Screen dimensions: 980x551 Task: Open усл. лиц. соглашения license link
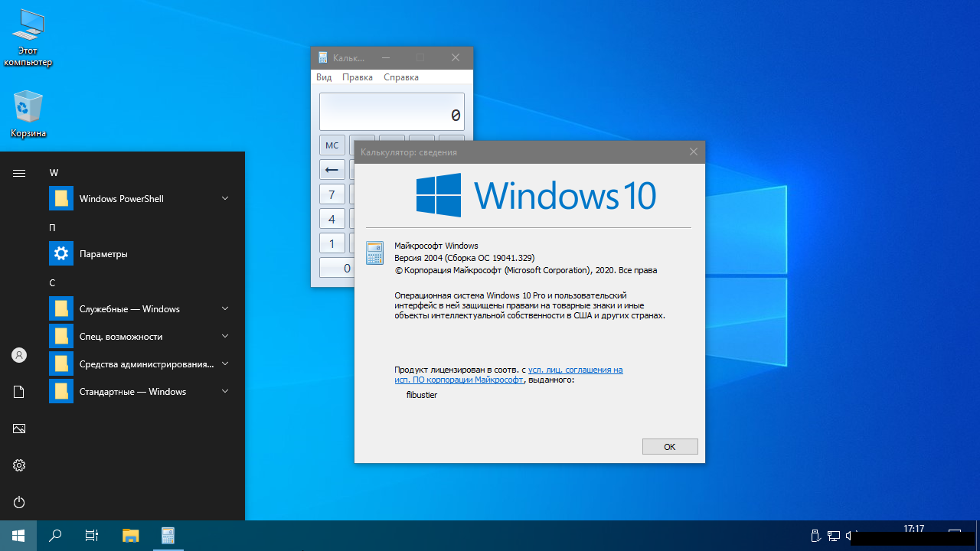coord(575,370)
